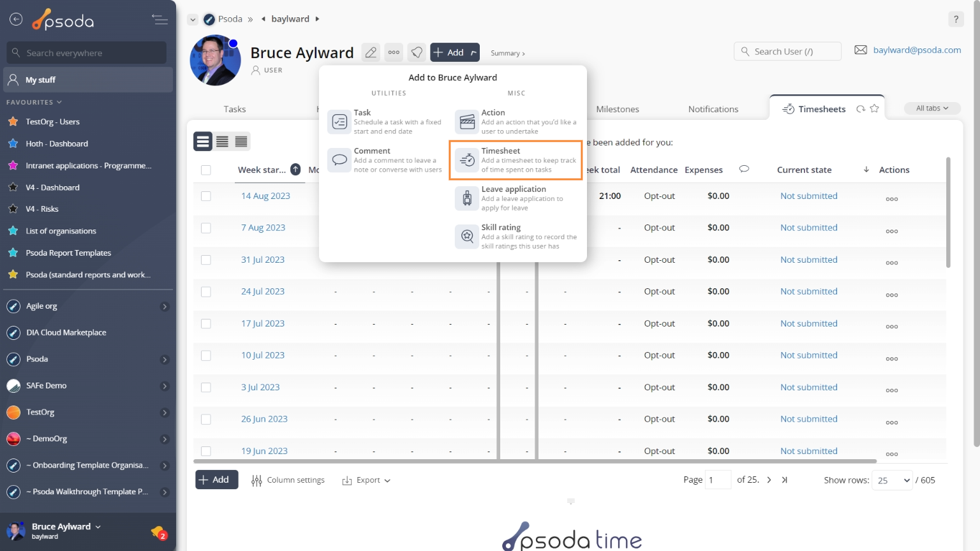The image size is (980, 551).
Task: Click the Skill rating icon in Add menu
Action: 467,237
